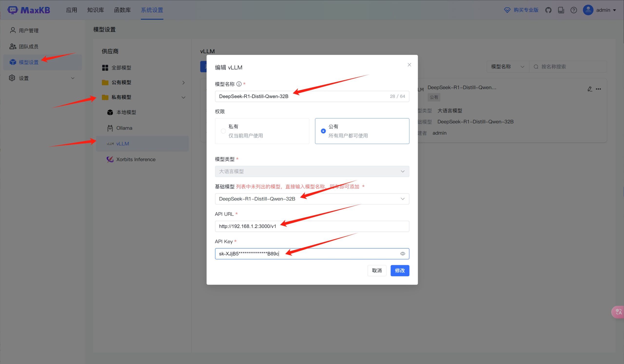624x364 pixels.
Task: Click DeepSeek-R1-Distill-Qwen model card title
Action: pyautogui.click(x=462, y=88)
